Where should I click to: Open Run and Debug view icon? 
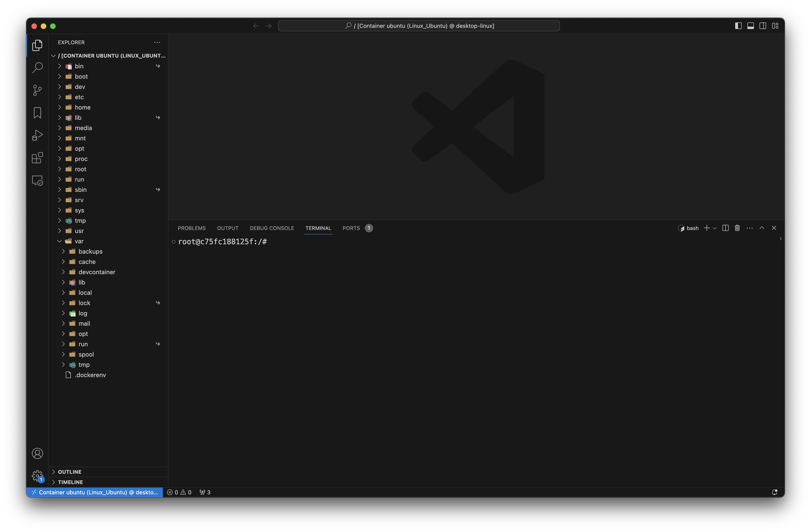pos(37,135)
